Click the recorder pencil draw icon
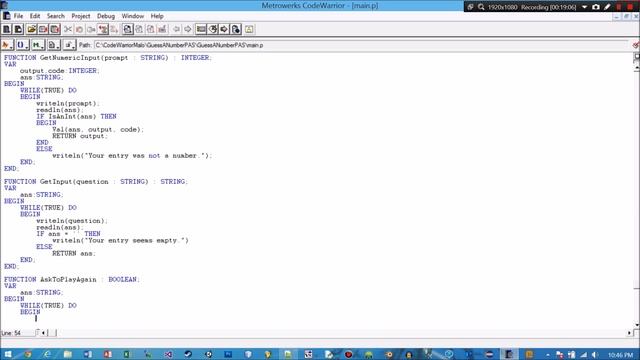 [x=607, y=7]
